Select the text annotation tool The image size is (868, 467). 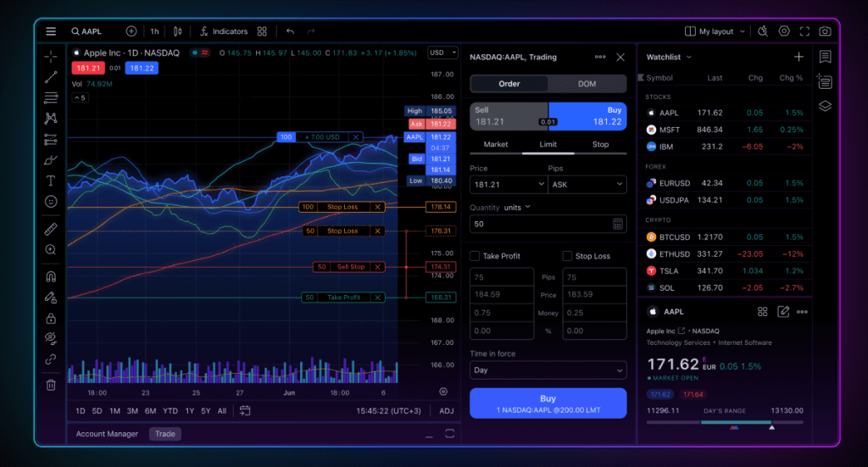[x=51, y=181]
